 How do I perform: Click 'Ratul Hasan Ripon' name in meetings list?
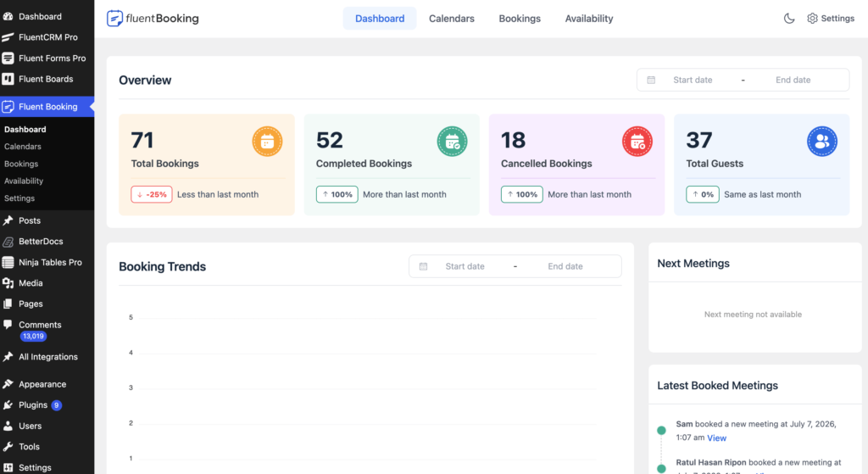click(711, 462)
